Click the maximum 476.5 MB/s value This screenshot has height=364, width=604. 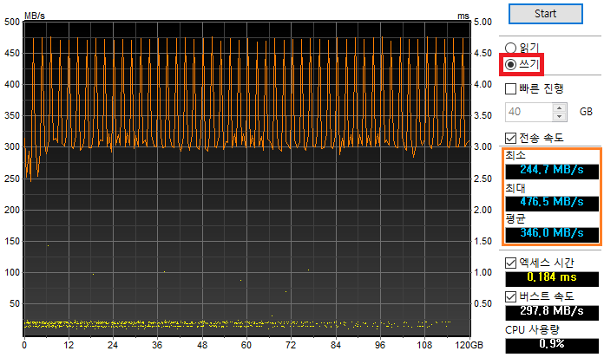pyautogui.click(x=552, y=202)
